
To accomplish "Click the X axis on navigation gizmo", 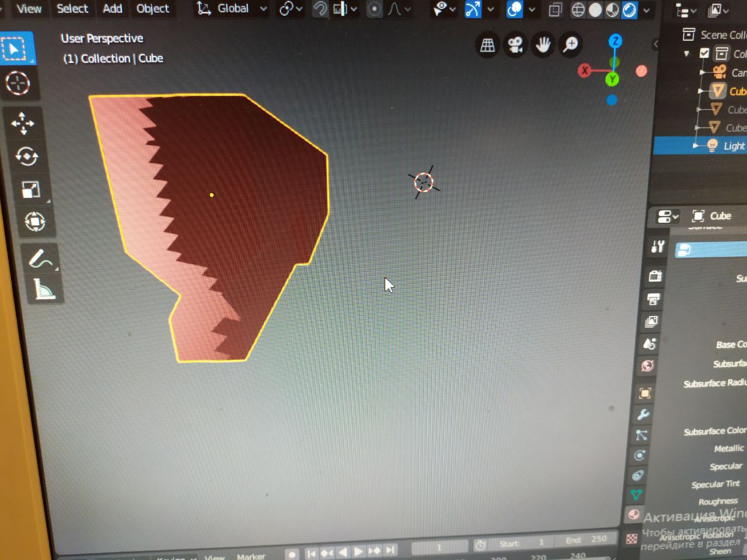I will click(584, 71).
